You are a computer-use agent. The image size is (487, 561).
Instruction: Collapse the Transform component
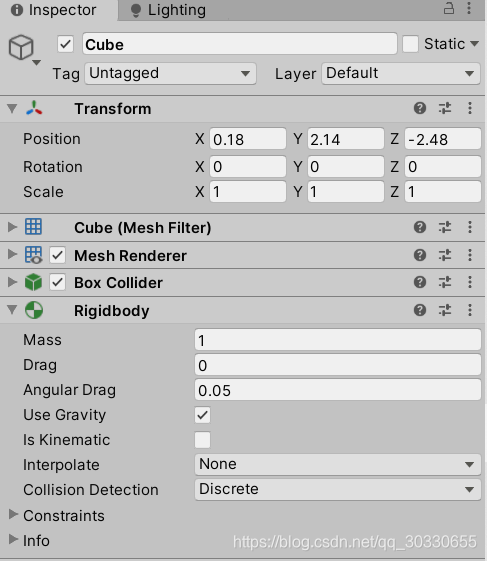12,108
